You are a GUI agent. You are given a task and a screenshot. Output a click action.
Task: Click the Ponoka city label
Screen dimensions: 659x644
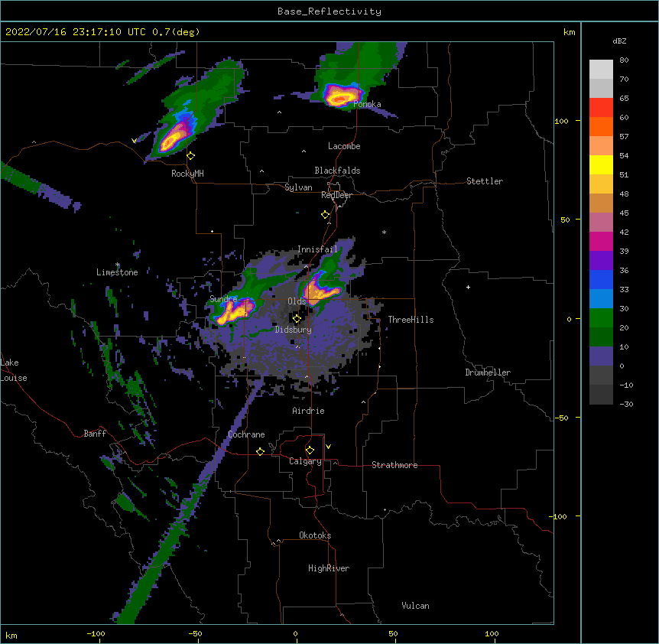(367, 104)
